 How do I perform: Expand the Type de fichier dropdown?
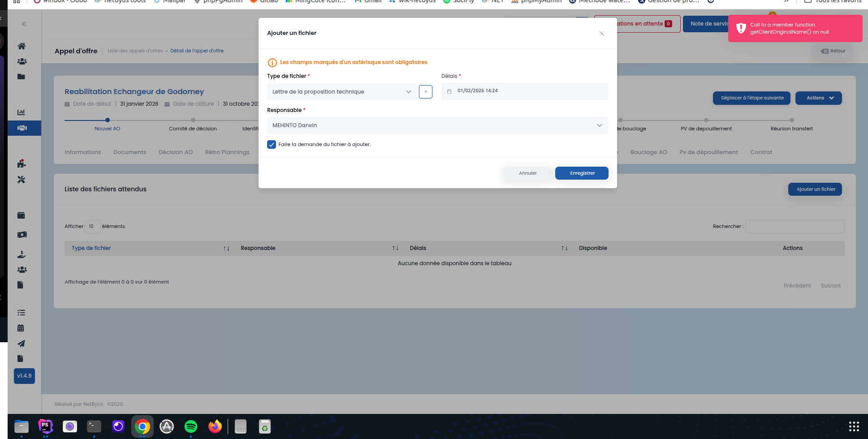pyautogui.click(x=340, y=92)
